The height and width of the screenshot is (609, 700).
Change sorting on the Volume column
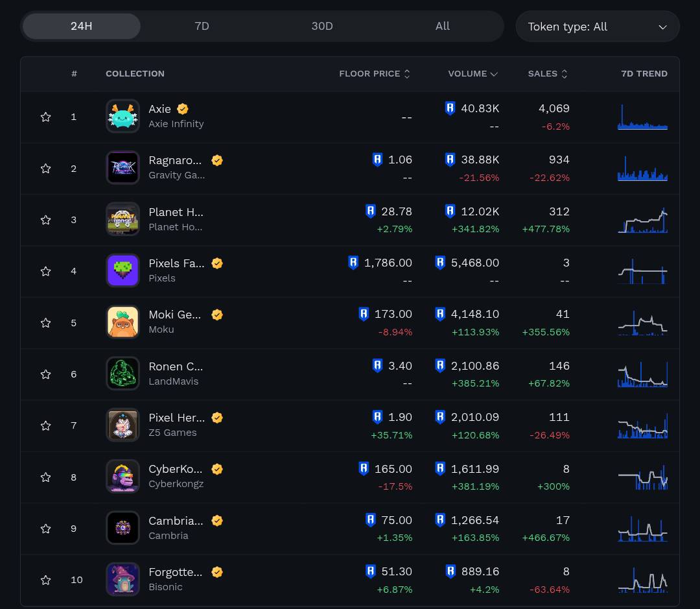[x=472, y=73]
